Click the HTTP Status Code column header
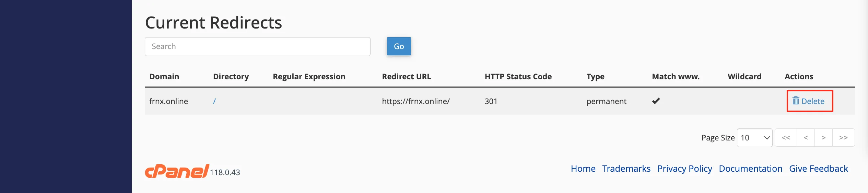868x193 pixels. tap(518, 77)
